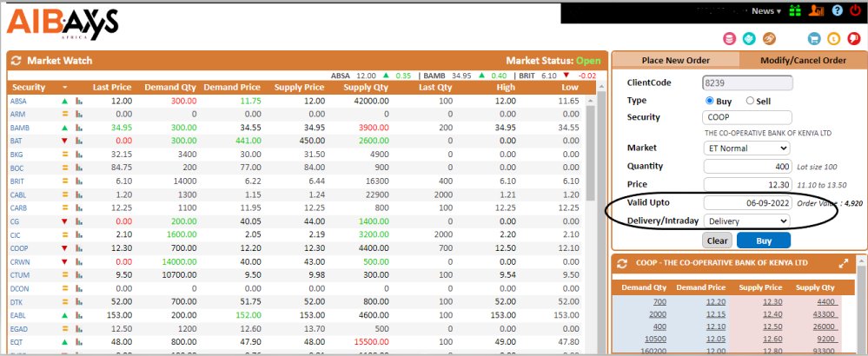Open the chart icon for COOP

pyautogui.click(x=79, y=248)
